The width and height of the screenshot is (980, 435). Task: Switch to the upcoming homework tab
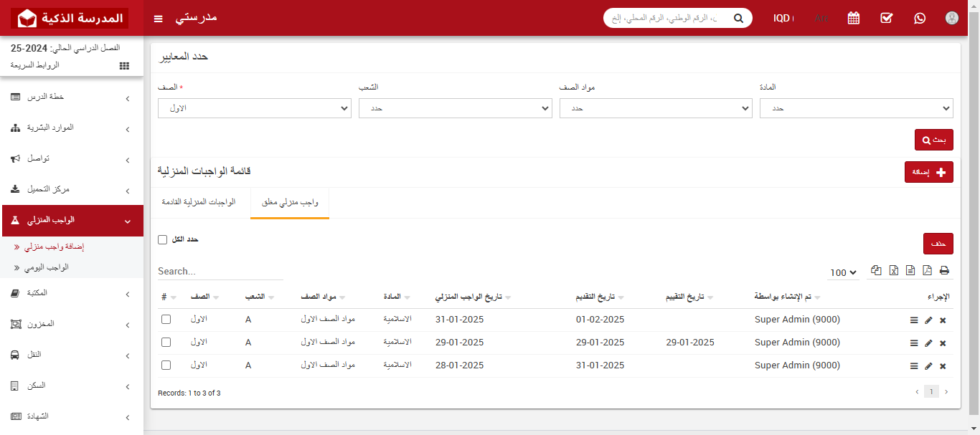tap(200, 202)
